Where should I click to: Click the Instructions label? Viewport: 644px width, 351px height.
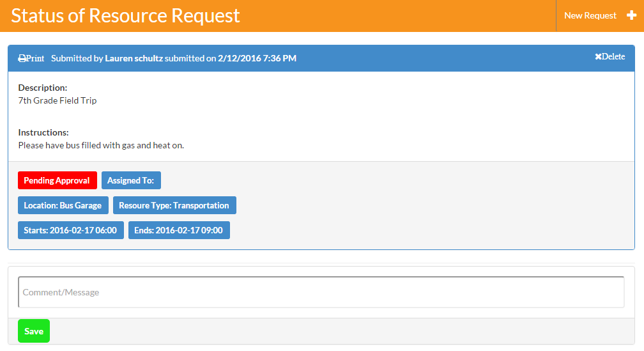pos(43,132)
